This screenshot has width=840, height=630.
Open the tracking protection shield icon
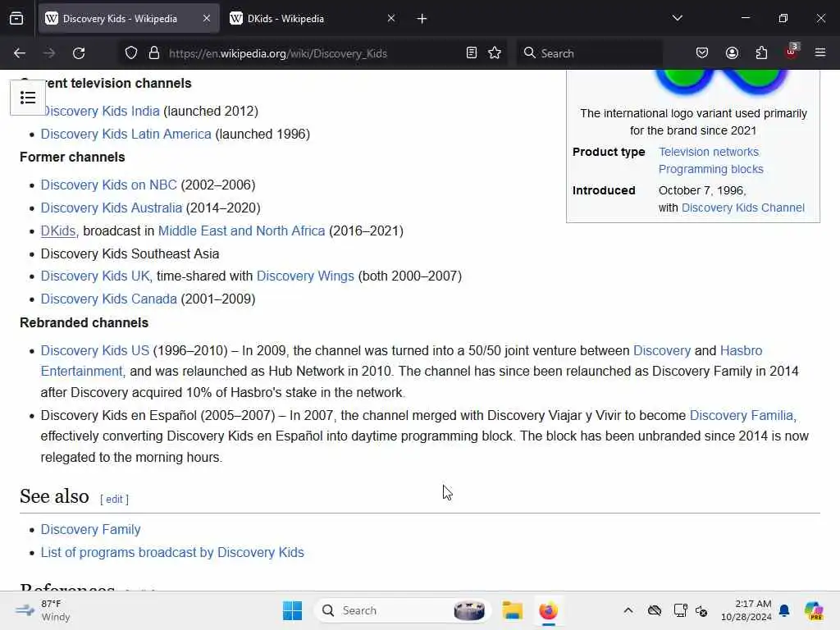coord(131,53)
